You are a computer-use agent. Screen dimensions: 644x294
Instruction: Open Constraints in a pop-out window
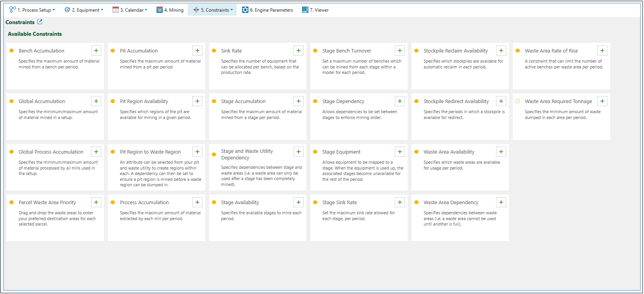pos(40,22)
